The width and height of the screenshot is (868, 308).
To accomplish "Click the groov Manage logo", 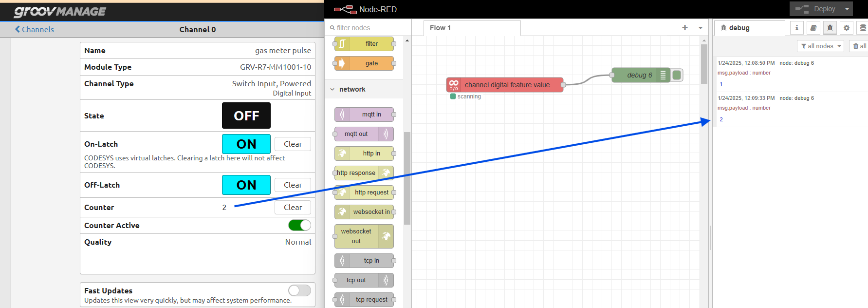I will 60,11.
